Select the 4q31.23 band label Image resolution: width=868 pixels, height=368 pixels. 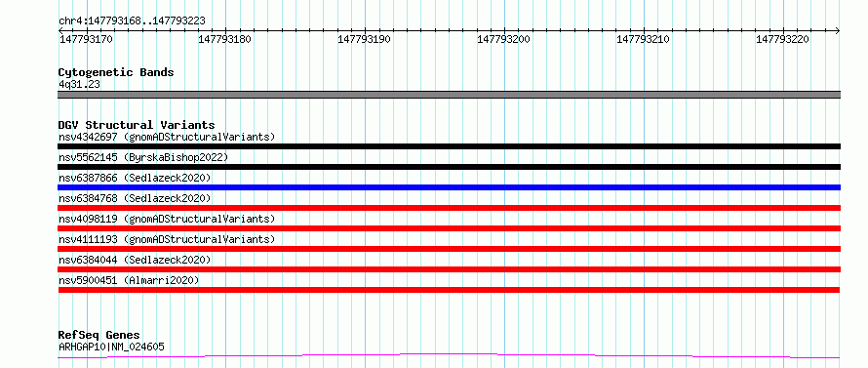point(79,84)
